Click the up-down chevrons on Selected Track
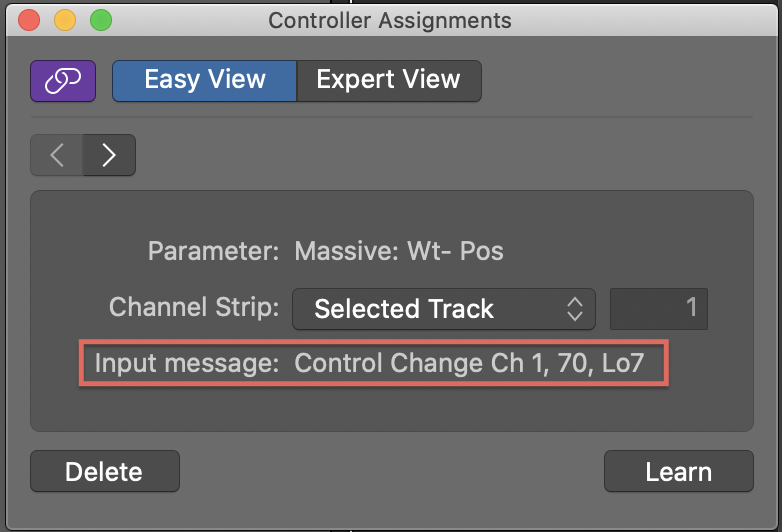 (x=575, y=309)
